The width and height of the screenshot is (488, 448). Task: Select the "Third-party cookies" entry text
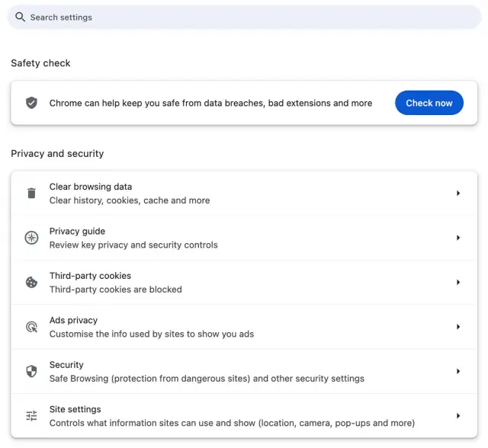pyautogui.click(x=90, y=276)
